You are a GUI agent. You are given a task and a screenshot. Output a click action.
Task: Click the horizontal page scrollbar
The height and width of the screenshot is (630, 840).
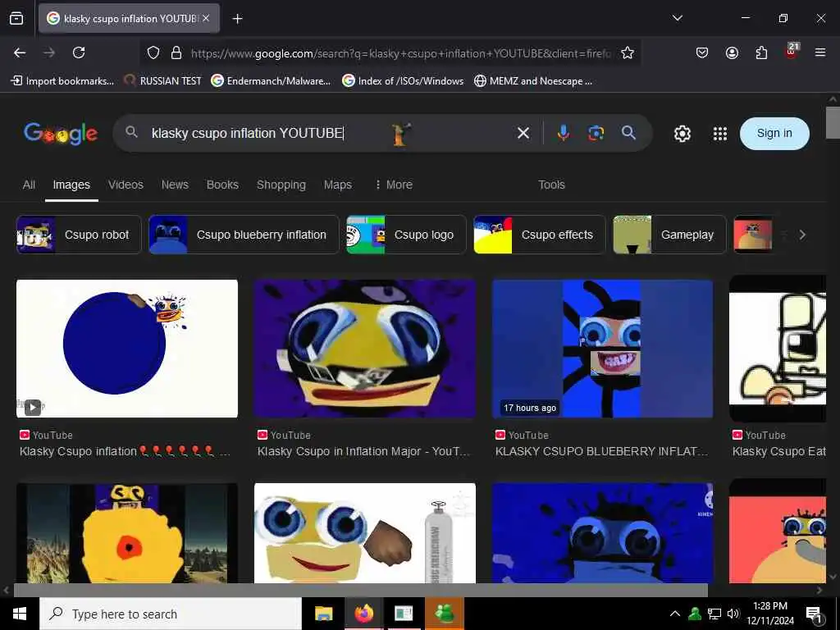tap(361, 590)
